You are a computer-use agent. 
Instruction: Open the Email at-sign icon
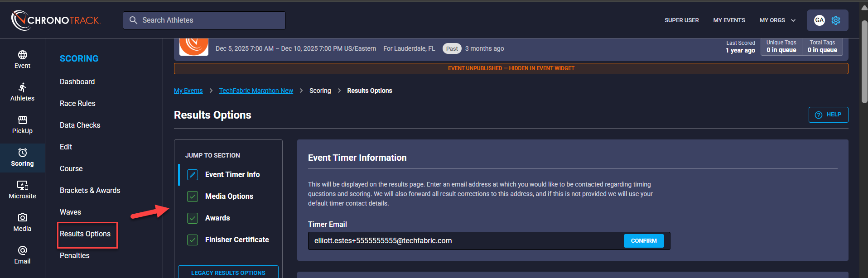pos(22,250)
